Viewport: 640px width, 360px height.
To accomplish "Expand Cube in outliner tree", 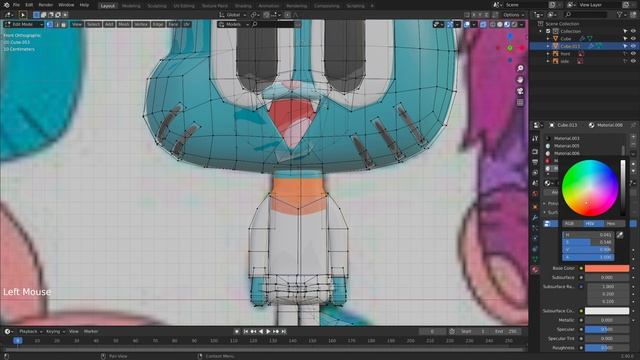I will pos(548,38).
